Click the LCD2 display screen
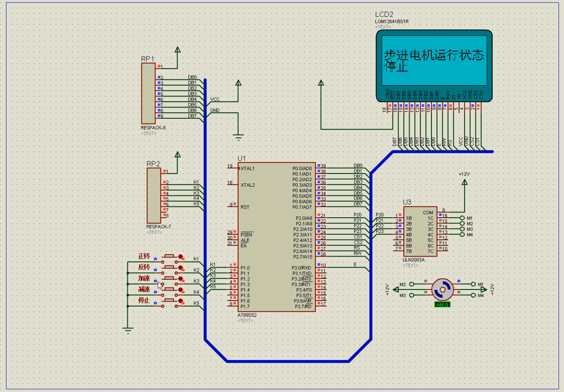 [x=434, y=60]
